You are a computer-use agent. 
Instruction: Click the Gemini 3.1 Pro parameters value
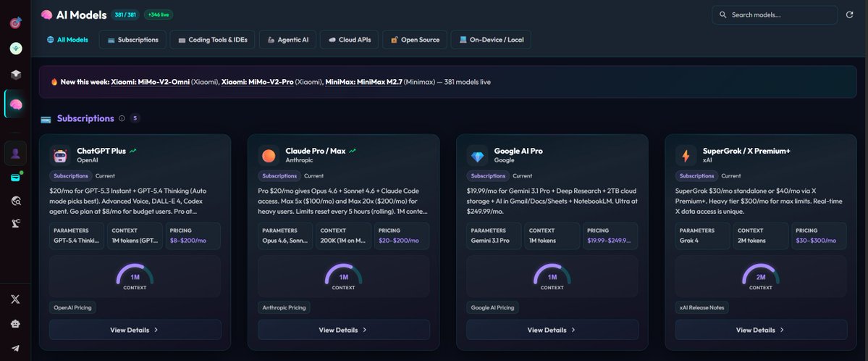(x=490, y=241)
